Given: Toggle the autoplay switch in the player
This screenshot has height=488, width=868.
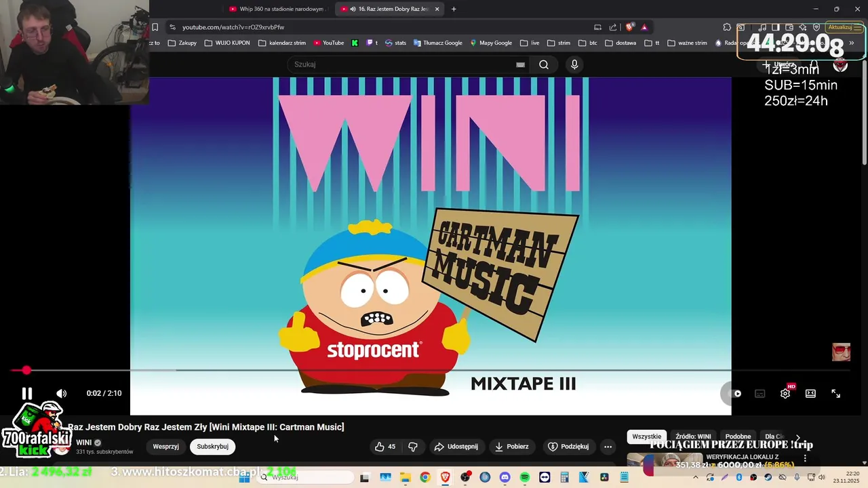Looking at the screenshot, I should [733, 393].
